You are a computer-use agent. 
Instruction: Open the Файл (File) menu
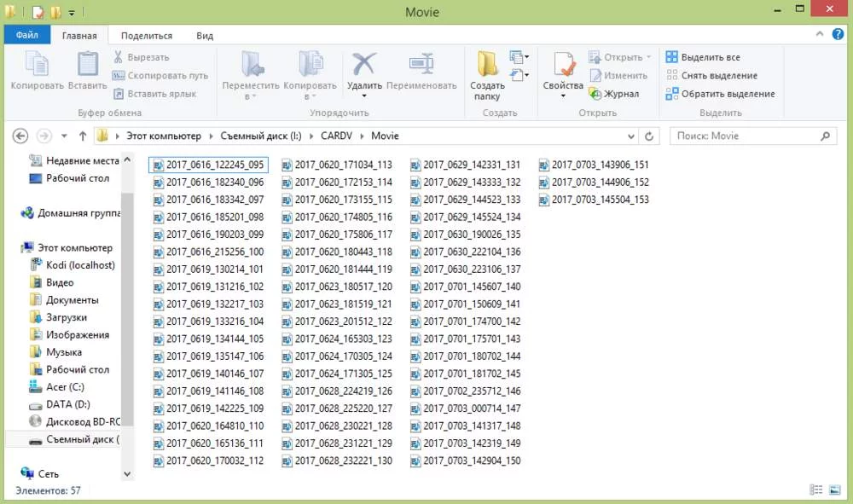pos(26,36)
